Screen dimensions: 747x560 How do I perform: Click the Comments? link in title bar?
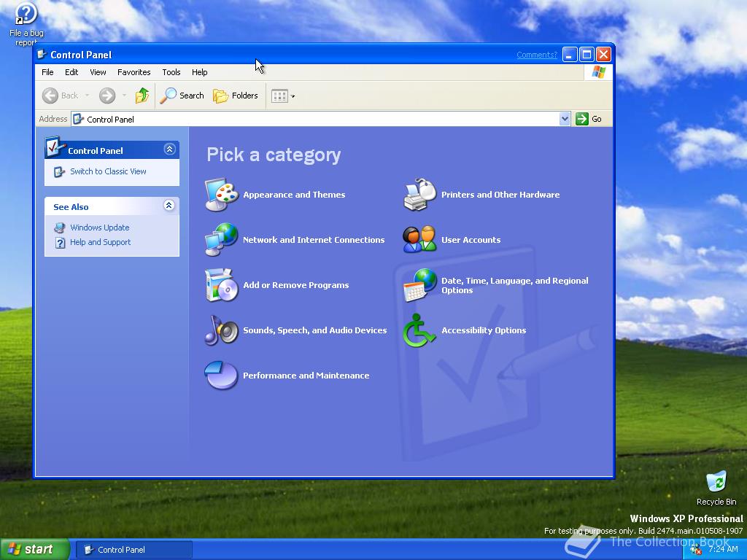pos(537,55)
